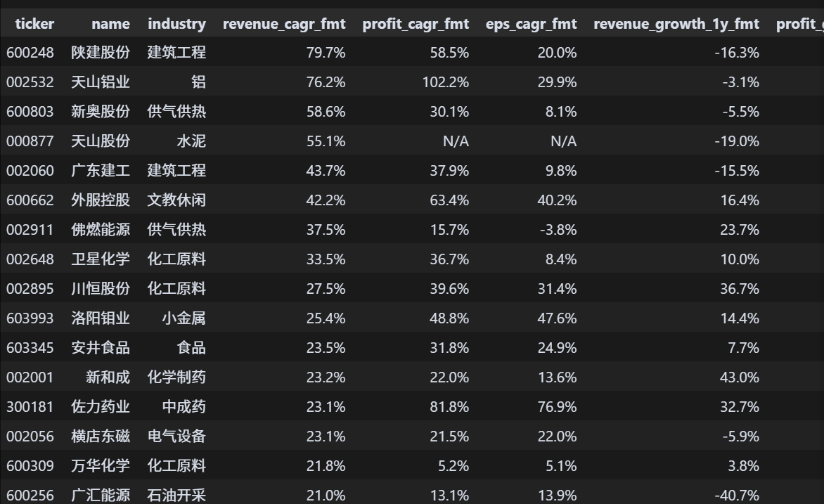Sort by the ticker column header
The image size is (824, 504).
[x=34, y=24]
